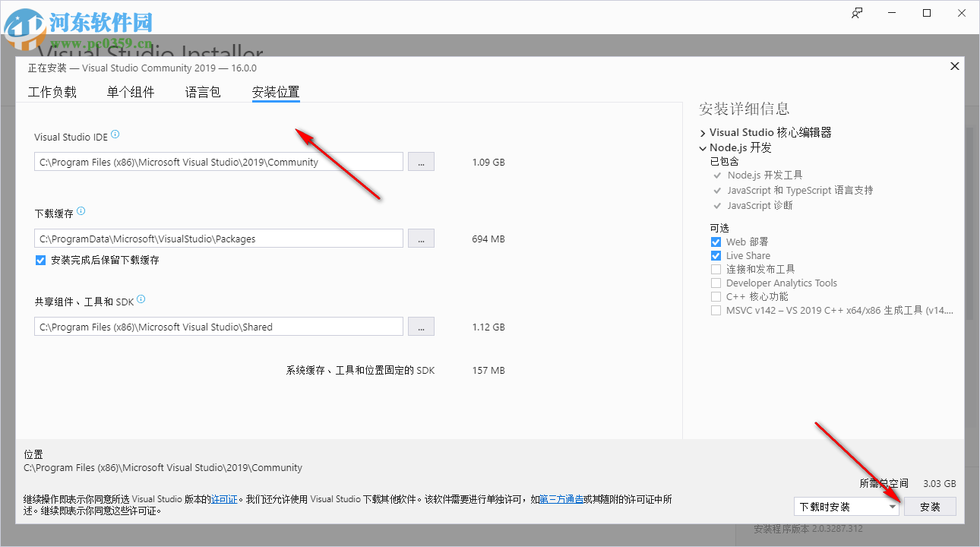Open feedback icon in the title bar
The width and height of the screenshot is (980, 547).
pyautogui.click(x=857, y=13)
